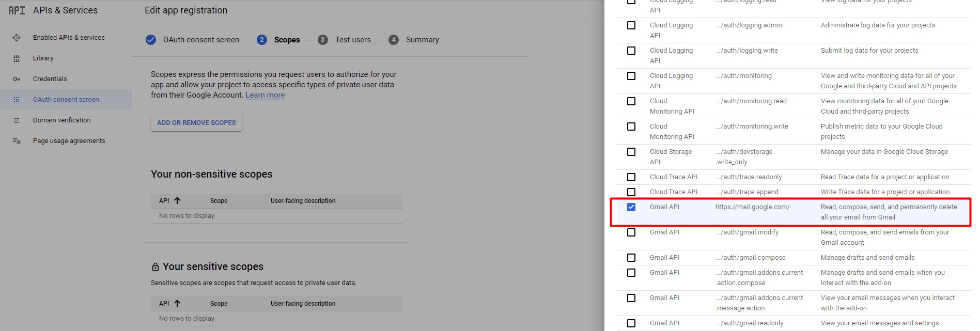Image resolution: width=980 pixels, height=331 pixels.
Task: Check the auth/gmail.readonly scope checkbox
Action: 631,323
